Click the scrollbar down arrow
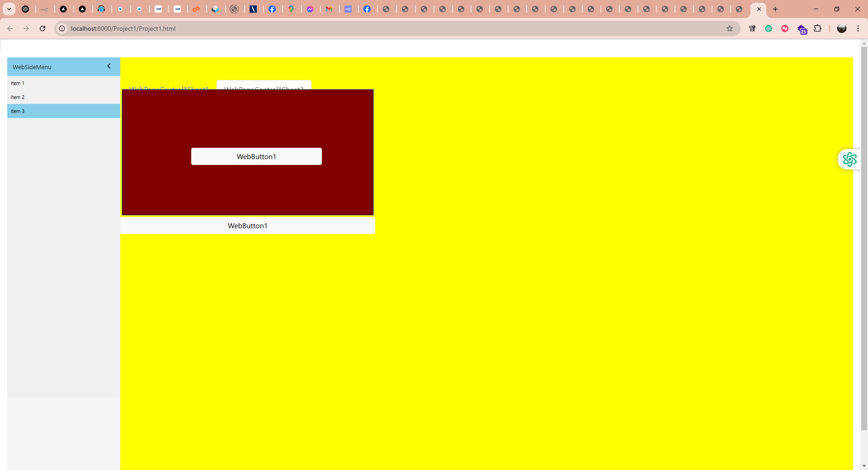This screenshot has width=868, height=470. tap(864, 466)
